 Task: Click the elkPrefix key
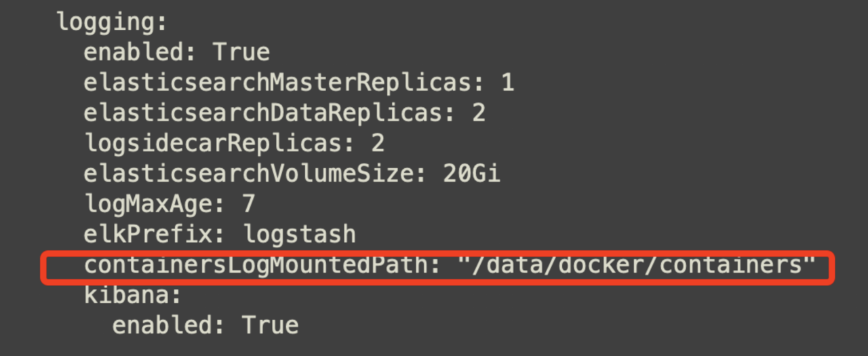click(155, 235)
